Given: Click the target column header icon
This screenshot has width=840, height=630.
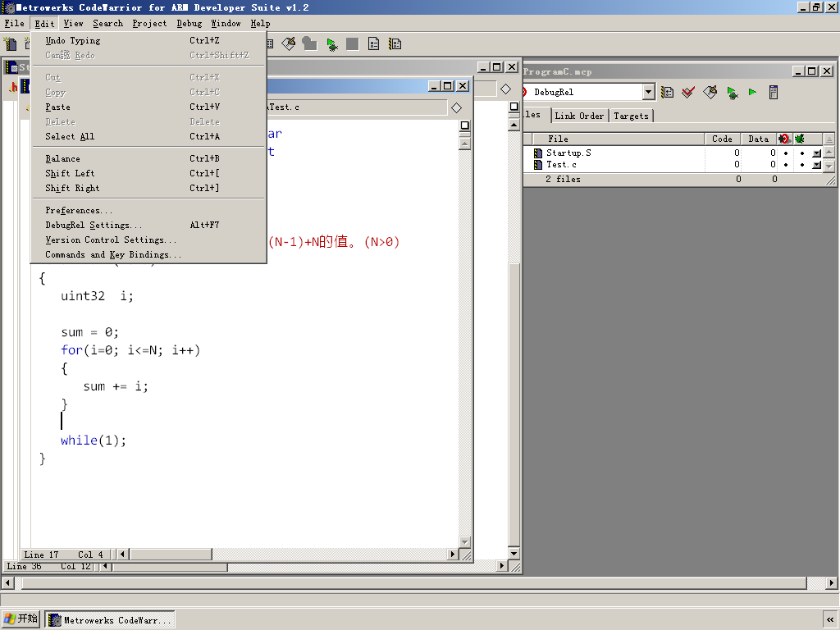Looking at the screenshot, I should (x=784, y=139).
